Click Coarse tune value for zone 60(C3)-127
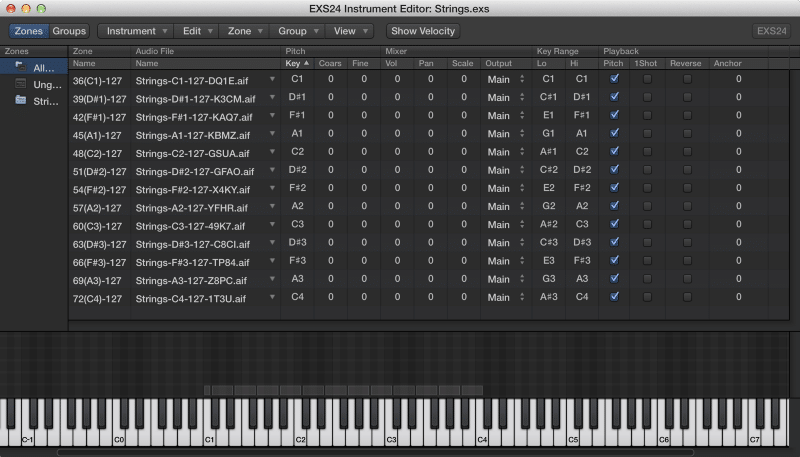Viewport: 800px width, 457px height. click(x=331, y=224)
